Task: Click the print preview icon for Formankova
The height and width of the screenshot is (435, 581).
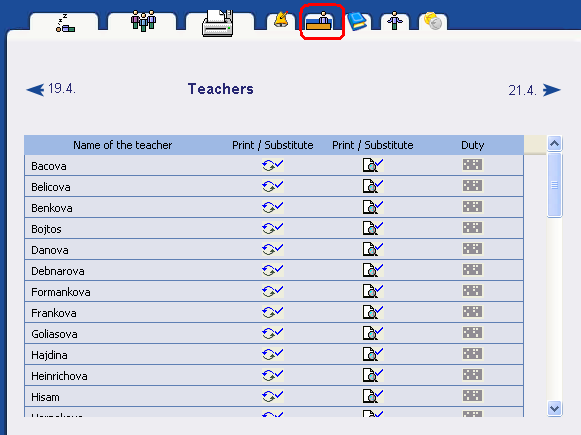Action: 372,291
